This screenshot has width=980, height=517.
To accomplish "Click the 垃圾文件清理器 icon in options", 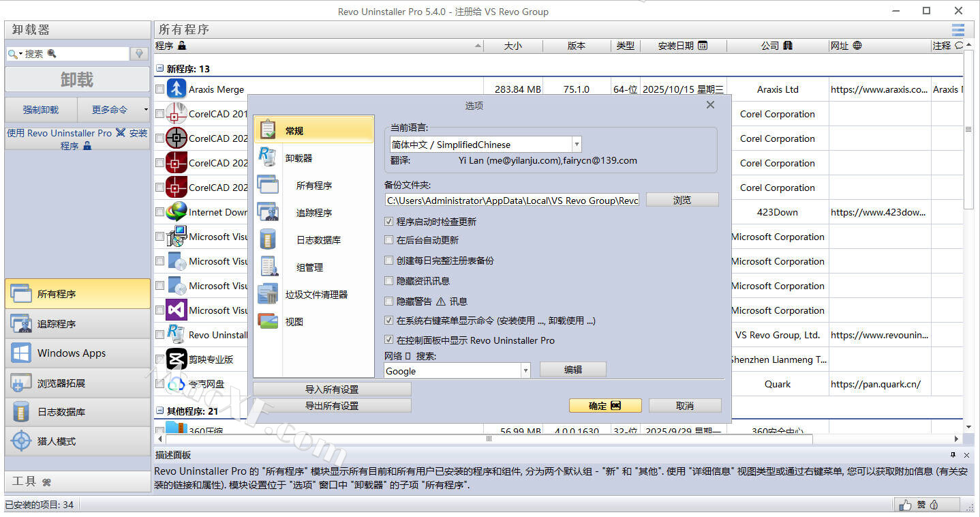I will coord(268,294).
